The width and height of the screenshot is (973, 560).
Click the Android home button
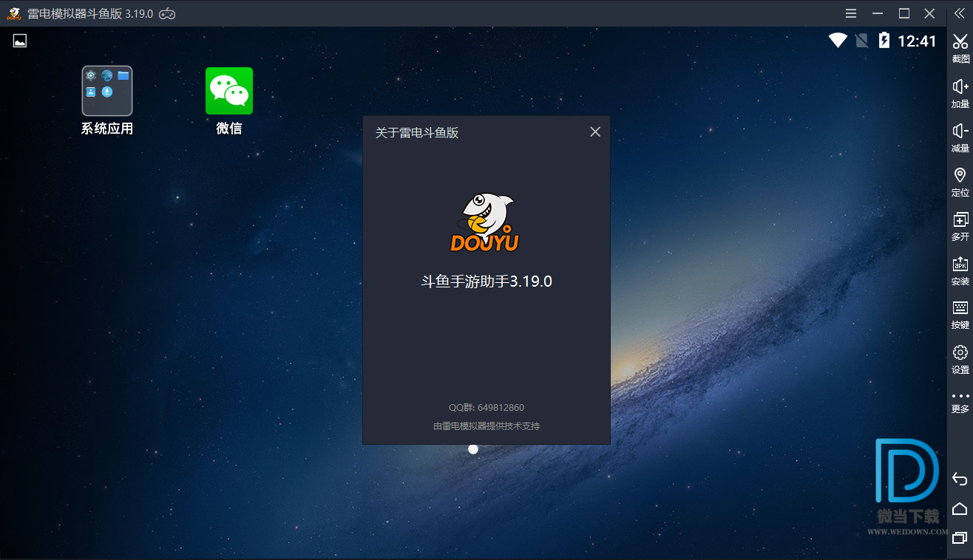pos(960,508)
